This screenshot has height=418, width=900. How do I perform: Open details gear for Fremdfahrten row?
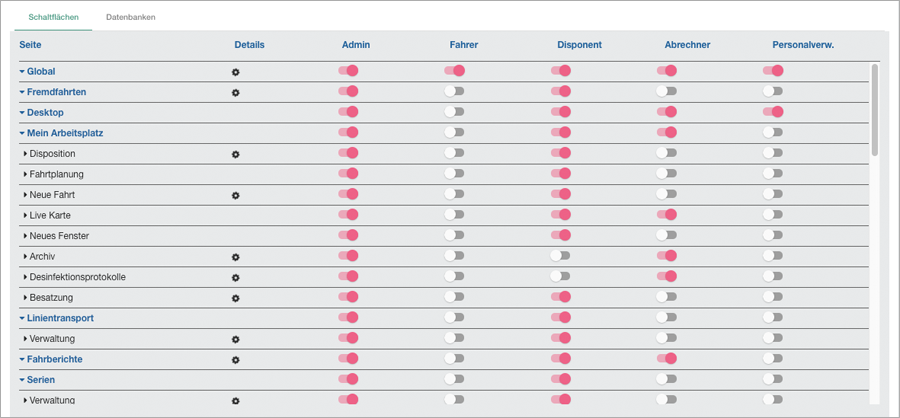235,92
